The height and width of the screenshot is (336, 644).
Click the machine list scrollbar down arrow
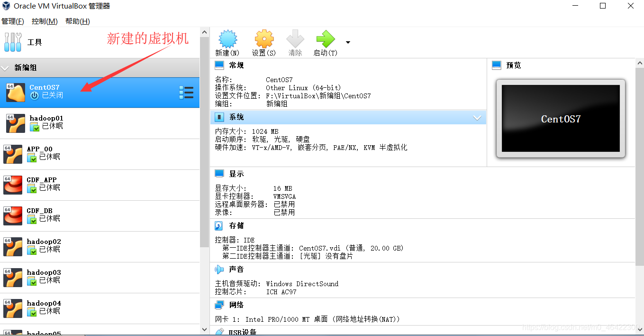[204, 329]
